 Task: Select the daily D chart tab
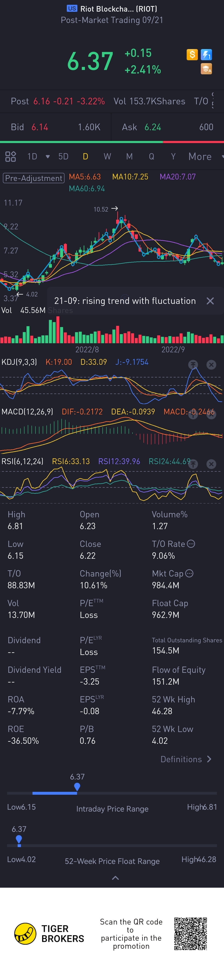[85, 156]
